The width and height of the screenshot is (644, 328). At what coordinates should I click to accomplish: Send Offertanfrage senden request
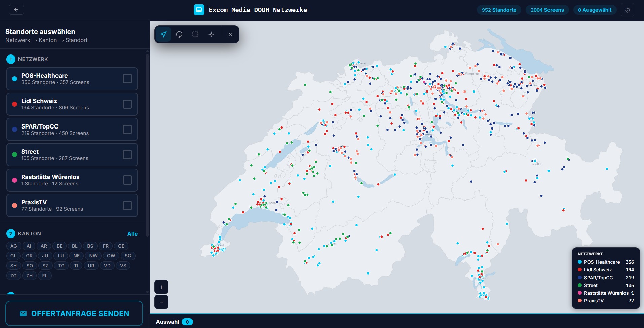[74, 313]
